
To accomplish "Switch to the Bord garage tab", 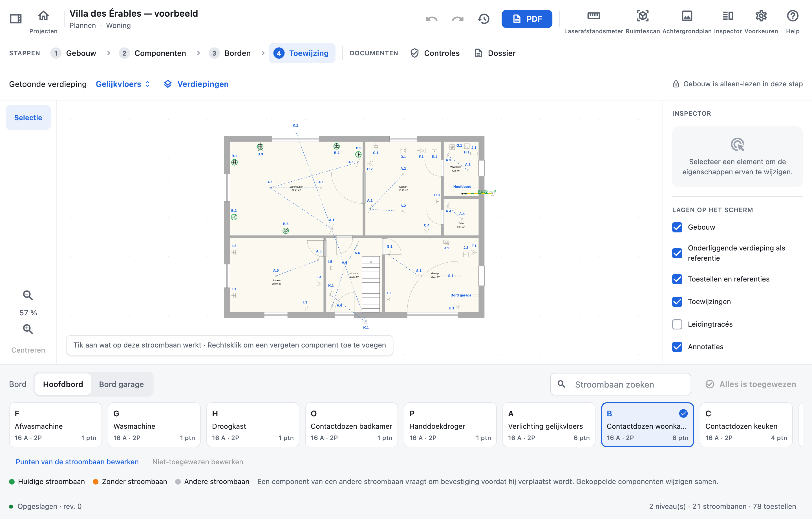I will point(122,384).
